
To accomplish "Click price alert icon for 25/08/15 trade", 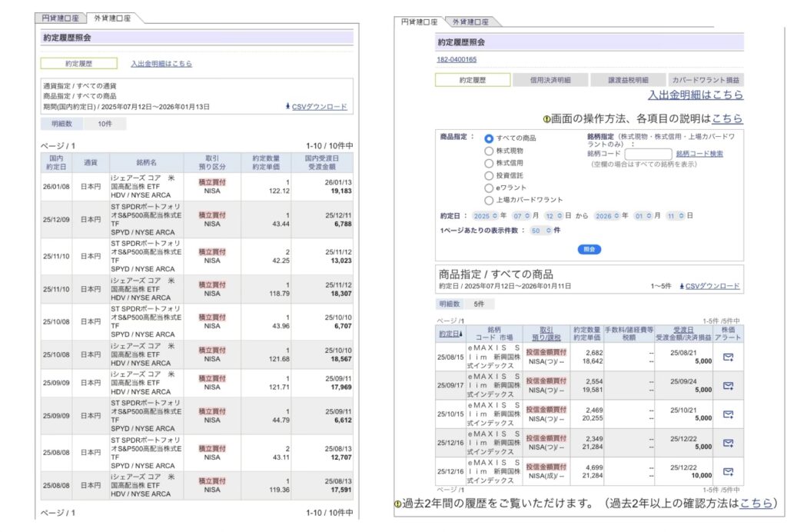I will click(728, 356).
